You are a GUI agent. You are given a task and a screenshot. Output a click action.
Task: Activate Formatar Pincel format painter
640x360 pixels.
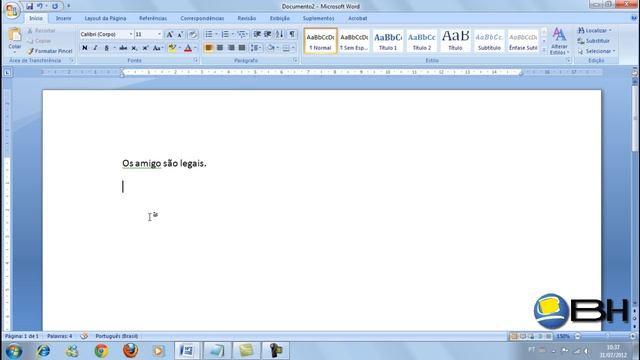[50, 51]
